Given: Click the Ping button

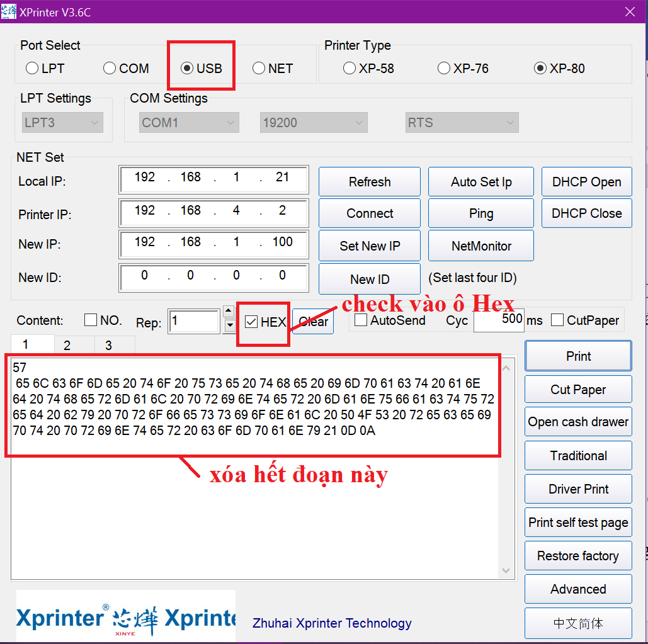Looking at the screenshot, I should 481,213.
